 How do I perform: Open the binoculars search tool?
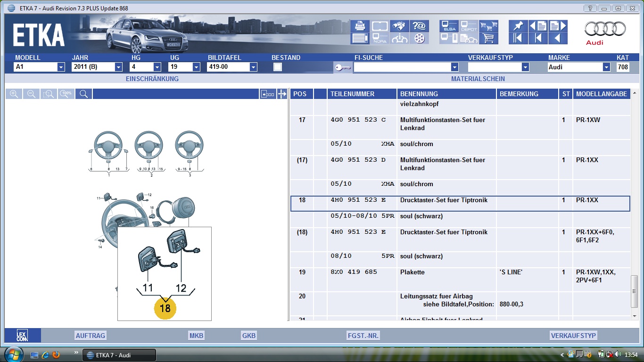click(x=400, y=26)
